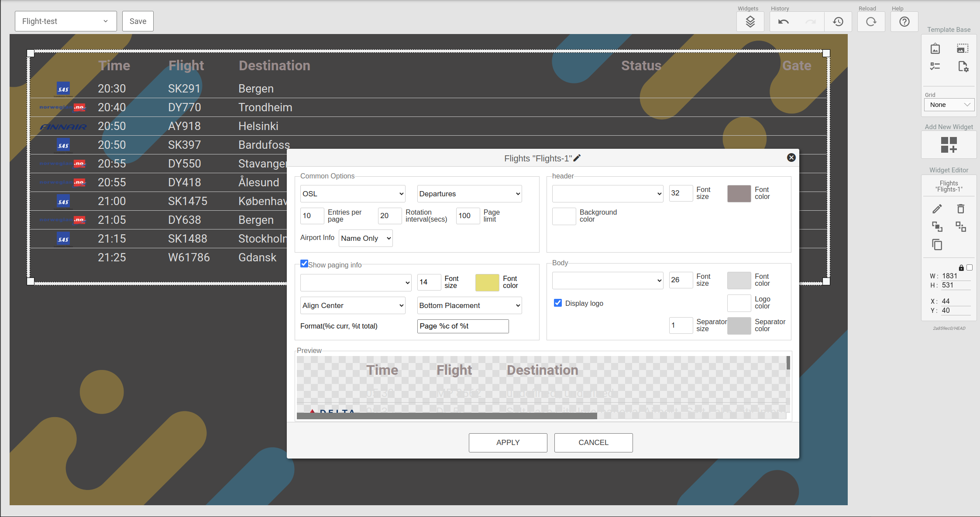Click widget width W field
The width and height of the screenshot is (980, 517).
click(955, 276)
